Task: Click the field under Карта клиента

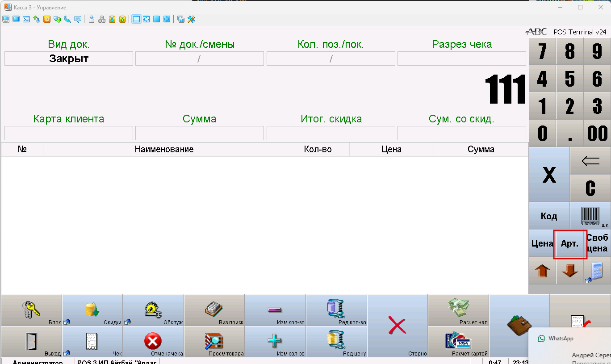Action: (69, 133)
